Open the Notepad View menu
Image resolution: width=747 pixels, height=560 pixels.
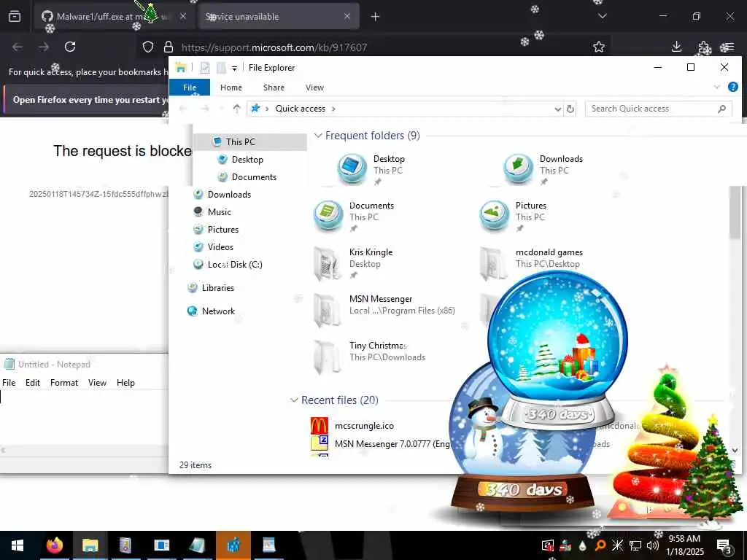[x=97, y=383]
